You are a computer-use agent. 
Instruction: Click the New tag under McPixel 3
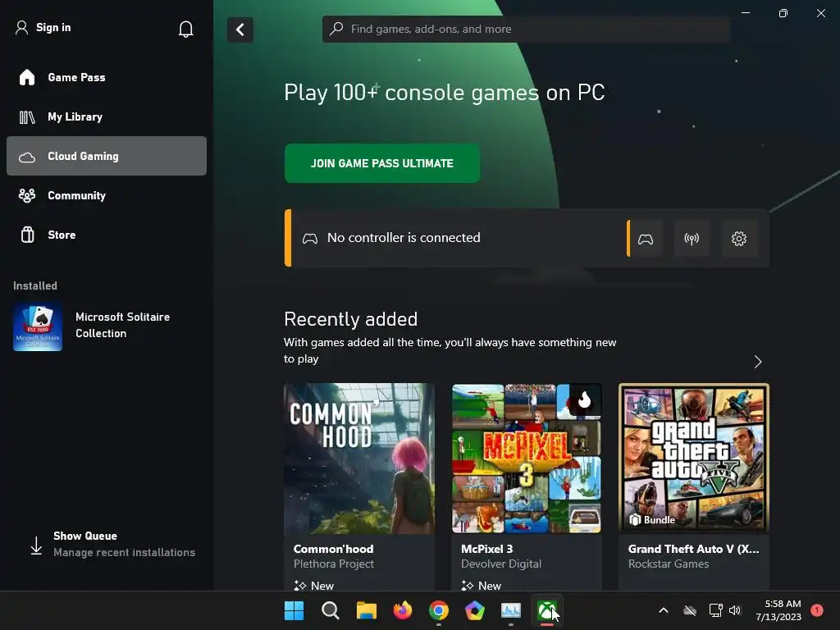(x=481, y=586)
